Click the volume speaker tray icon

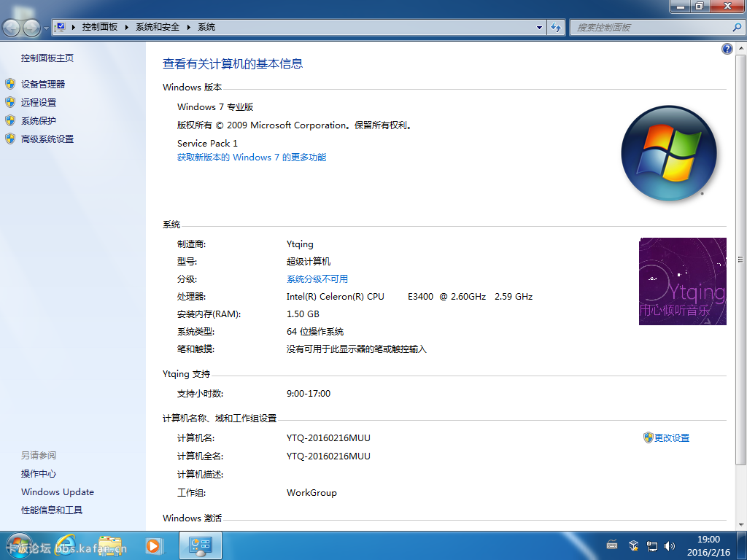670,546
